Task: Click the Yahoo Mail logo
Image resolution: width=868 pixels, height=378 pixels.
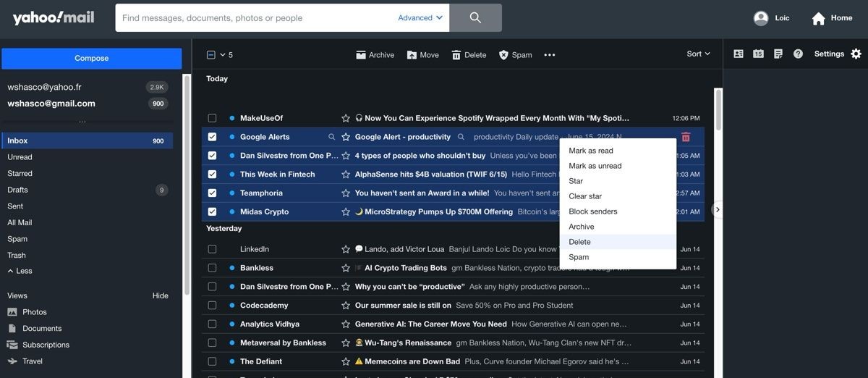Action: tap(54, 18)
